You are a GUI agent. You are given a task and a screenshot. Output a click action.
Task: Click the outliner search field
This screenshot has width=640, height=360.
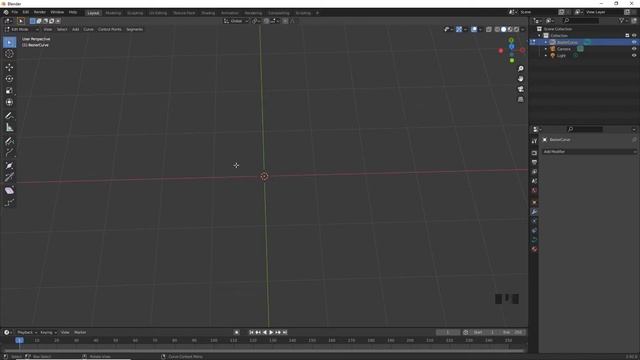(581, 20)
